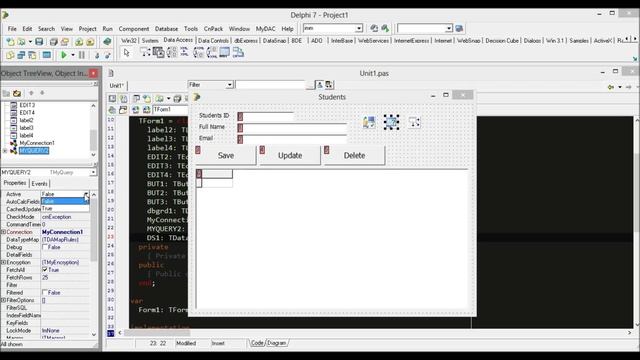The width and height of the screenshot is (640, 360).
Task: Expand the Encryption property node
Action: click(3, 262)
